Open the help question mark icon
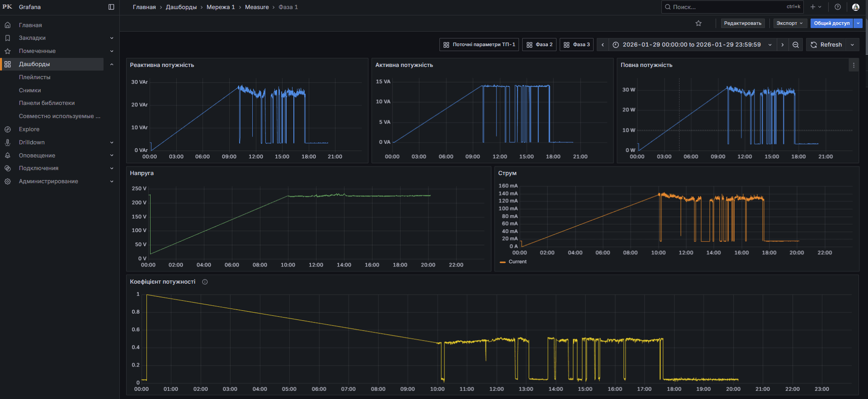The width and height of the screenshot is (868, 399). pos(838,7)
